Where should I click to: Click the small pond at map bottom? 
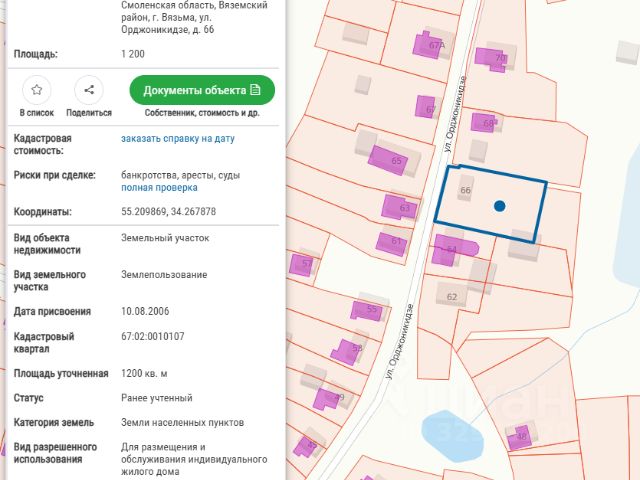point(452,436)
